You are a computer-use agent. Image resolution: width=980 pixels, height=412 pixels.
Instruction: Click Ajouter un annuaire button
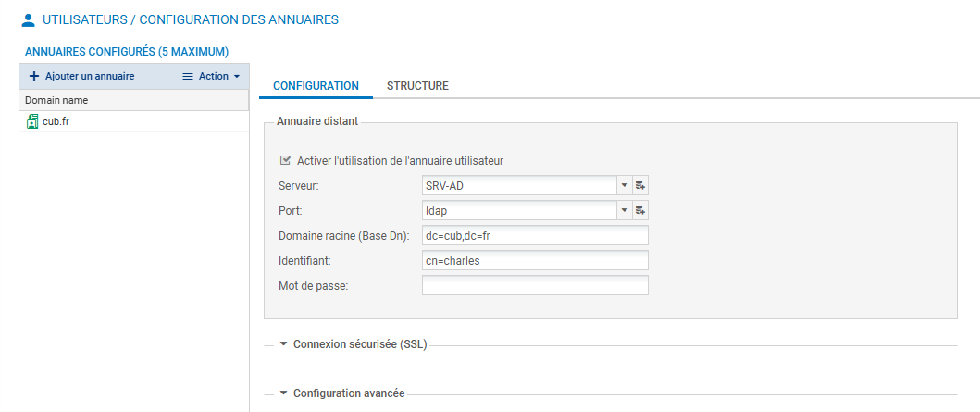tap(81, 76)
